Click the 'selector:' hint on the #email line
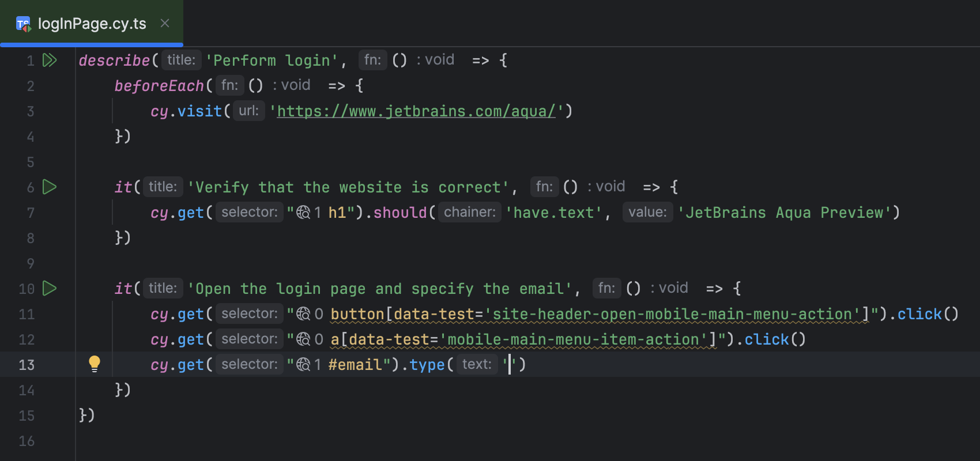 250,364
